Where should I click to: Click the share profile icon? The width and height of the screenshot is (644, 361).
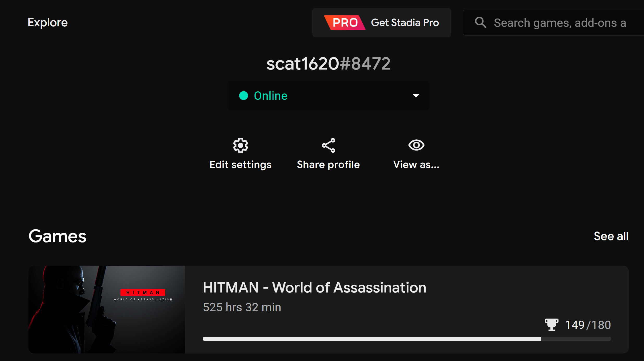click(328, 145)
